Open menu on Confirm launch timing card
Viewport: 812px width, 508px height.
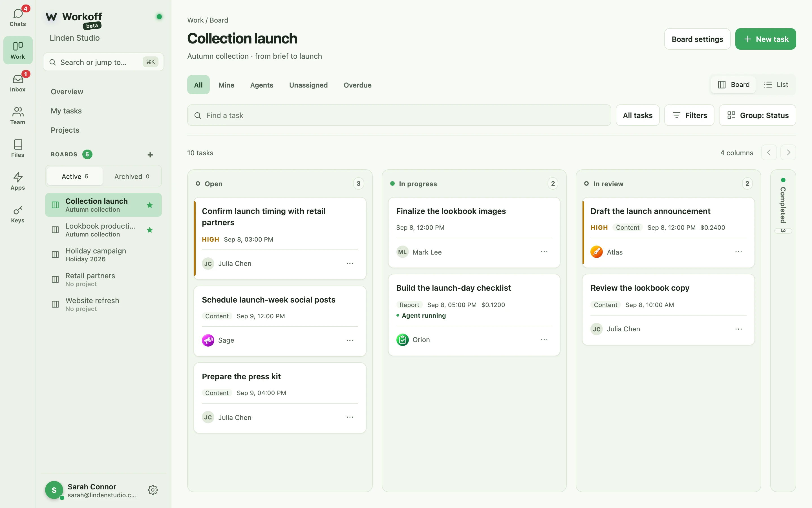[350, 264]
